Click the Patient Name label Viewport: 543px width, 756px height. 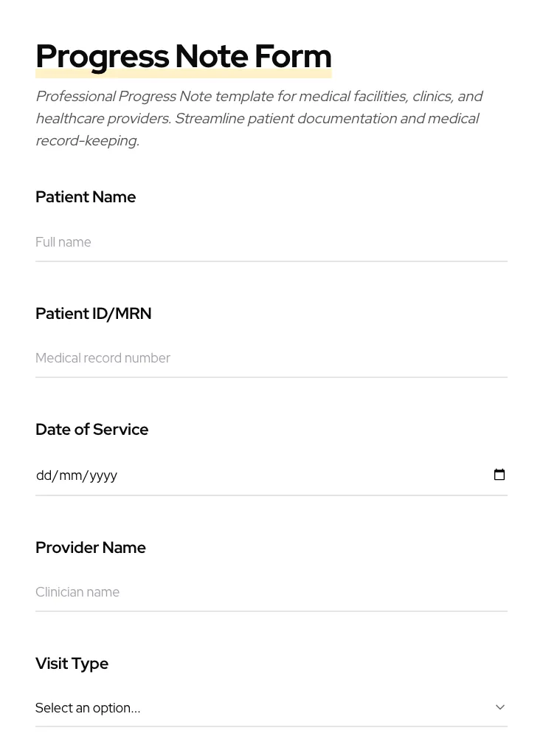tap(86, 197)
